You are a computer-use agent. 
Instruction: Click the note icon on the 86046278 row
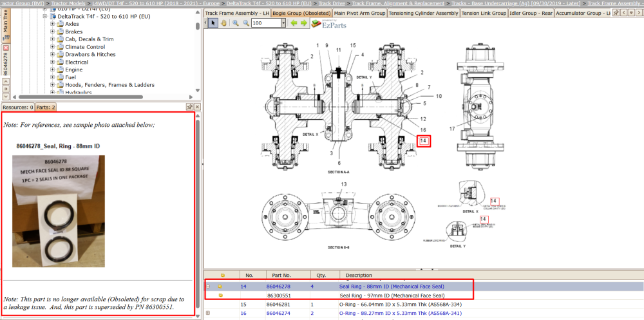[x=220, y=287]
